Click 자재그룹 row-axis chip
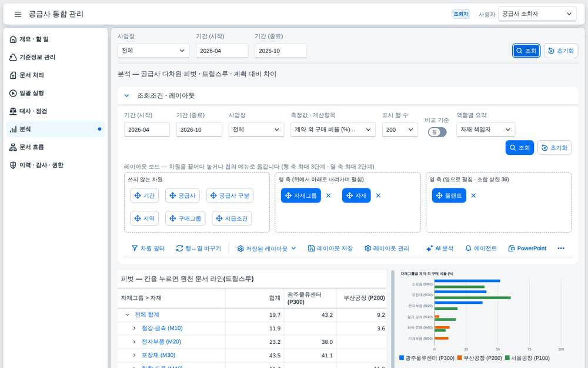This screenshot has height=368, width=588. click(300, 195)
